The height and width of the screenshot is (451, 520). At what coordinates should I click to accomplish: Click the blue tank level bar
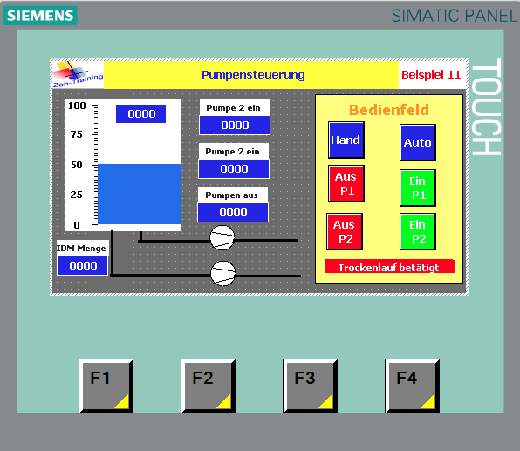(140, 194)
